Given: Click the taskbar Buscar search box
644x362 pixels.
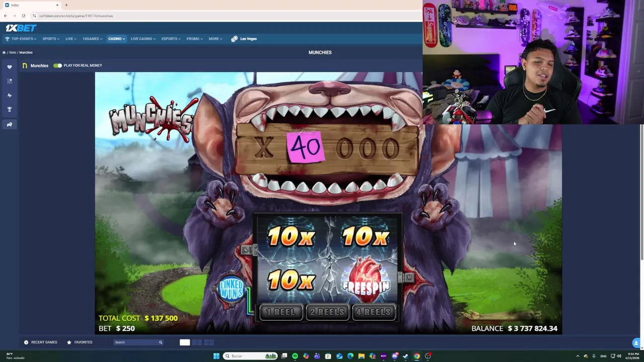Looking at the screenshot, I should (x=251, y=356).
